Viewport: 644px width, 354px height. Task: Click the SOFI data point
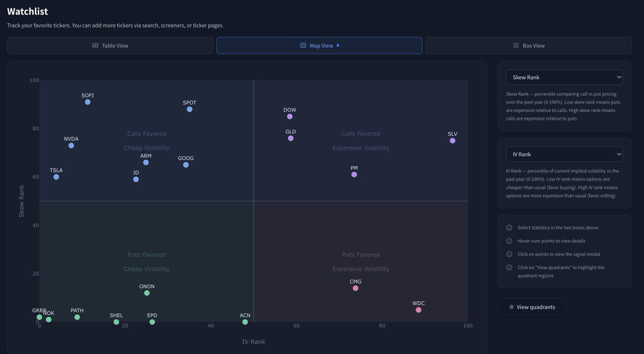coord(87,102)
